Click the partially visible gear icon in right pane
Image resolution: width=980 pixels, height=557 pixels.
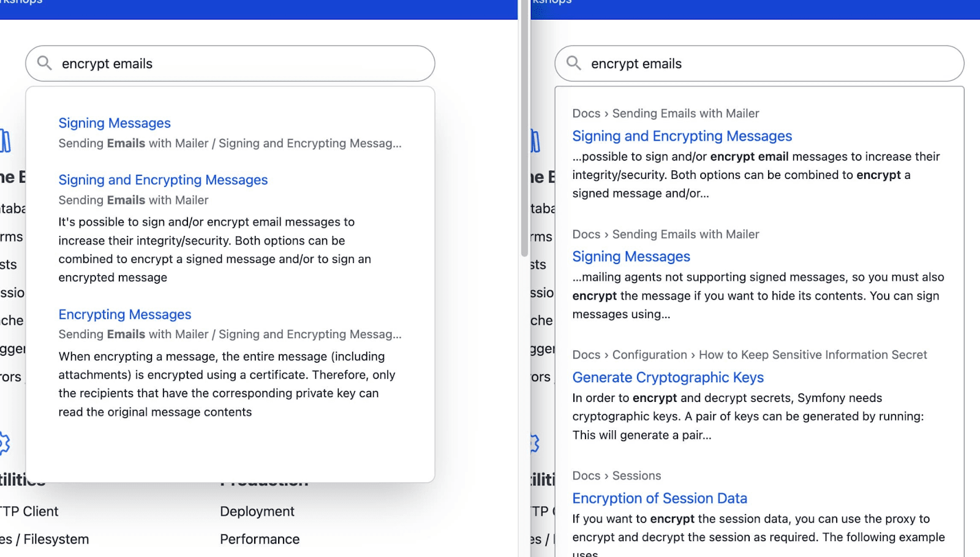point(535,443)
